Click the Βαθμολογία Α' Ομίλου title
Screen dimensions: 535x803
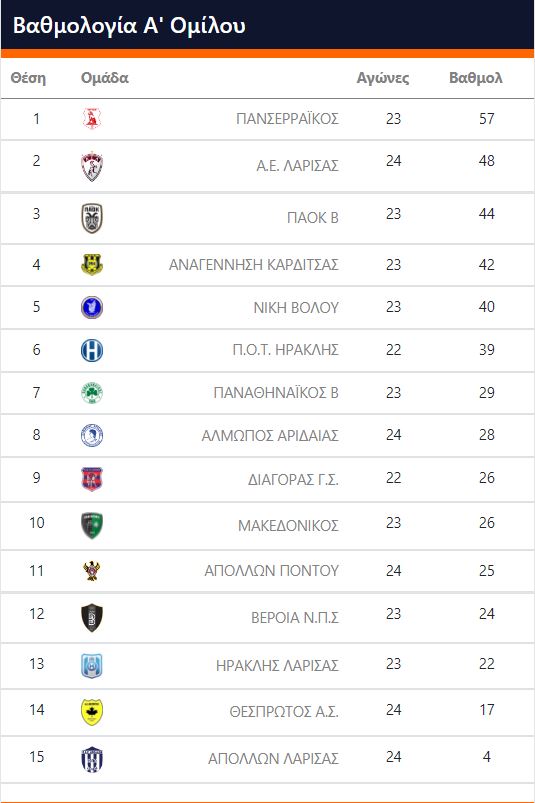pyautogui.click(x=129, y=26)
